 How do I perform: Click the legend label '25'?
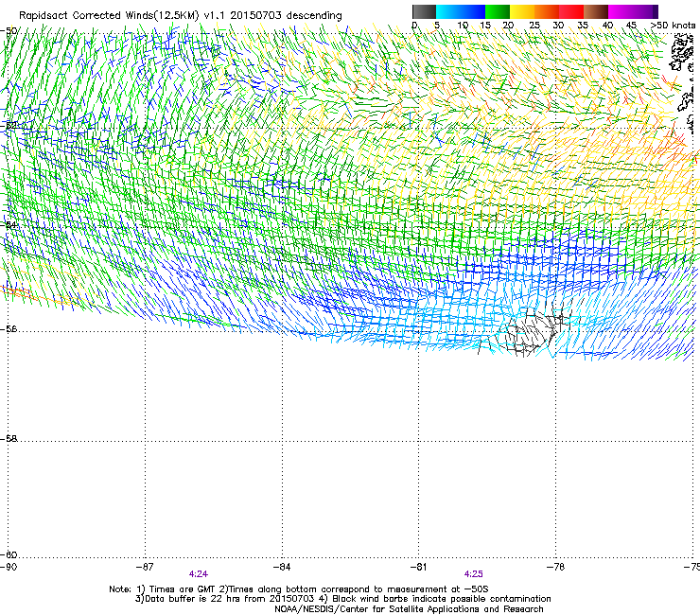click(534, 26)
